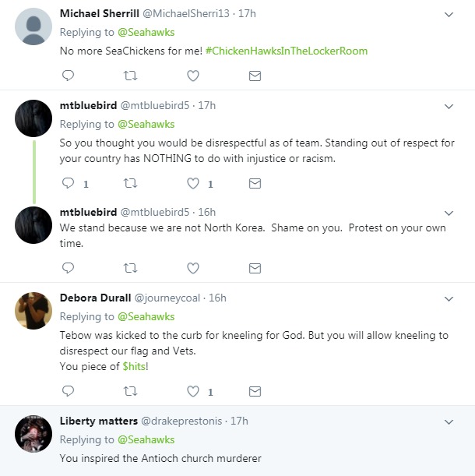Send Michael Sherrill's tweet via direct message
This screenshot has width=475, height=476.
click(x=255, y=76)
